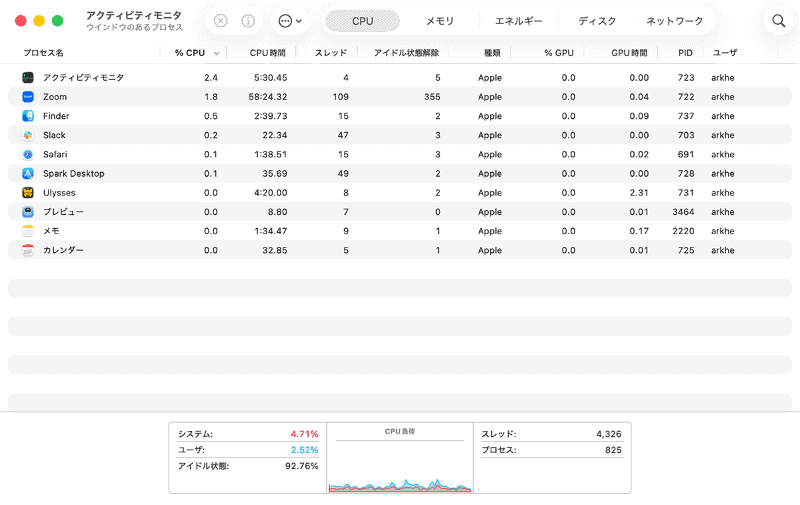The height and width of the screenshot is (505, 800).
Task: Click PID 3464 for プレビュー
Action: [683, 212]
